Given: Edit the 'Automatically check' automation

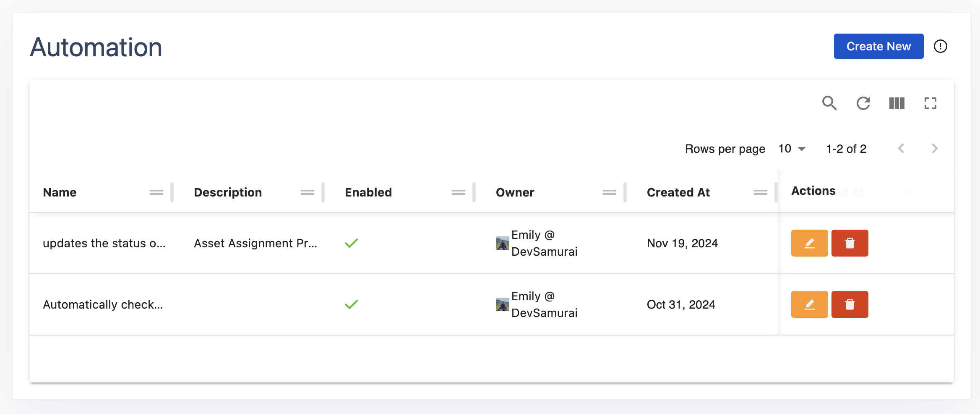Looking at the screenshot, I should [x=809, y=304].
